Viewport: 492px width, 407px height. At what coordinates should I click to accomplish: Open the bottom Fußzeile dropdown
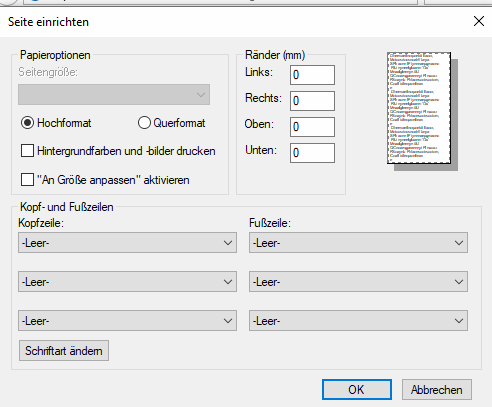358,321
